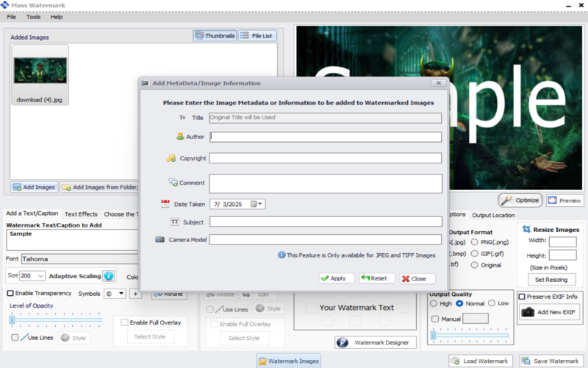Click the Resize Images crop icon
The width and height of the screenshot is (588, 368).
coord(526,229)
